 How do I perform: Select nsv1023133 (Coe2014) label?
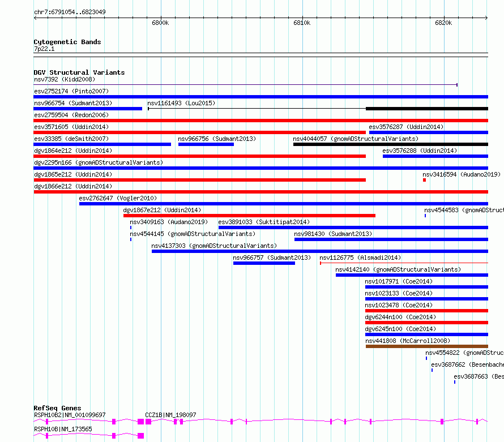(x=399, y=293)
